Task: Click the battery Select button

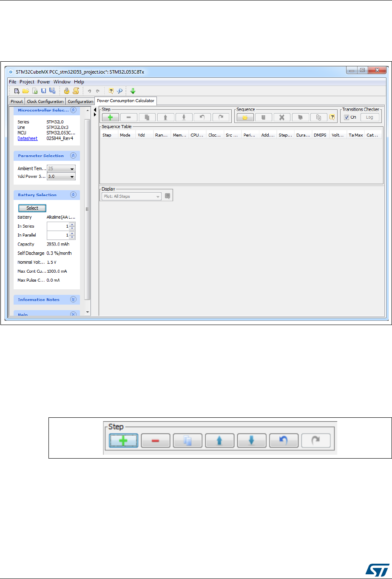Action: click(32, 208)
